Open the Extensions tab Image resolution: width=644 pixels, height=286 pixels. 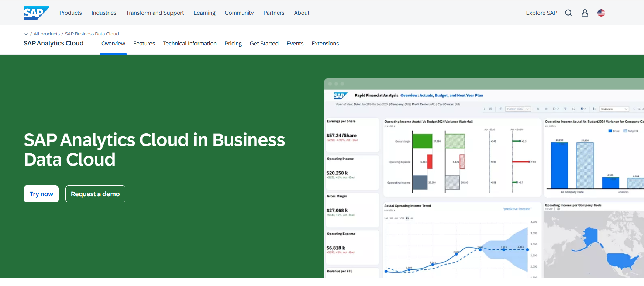pyautogui.click(x=325, y=44)
